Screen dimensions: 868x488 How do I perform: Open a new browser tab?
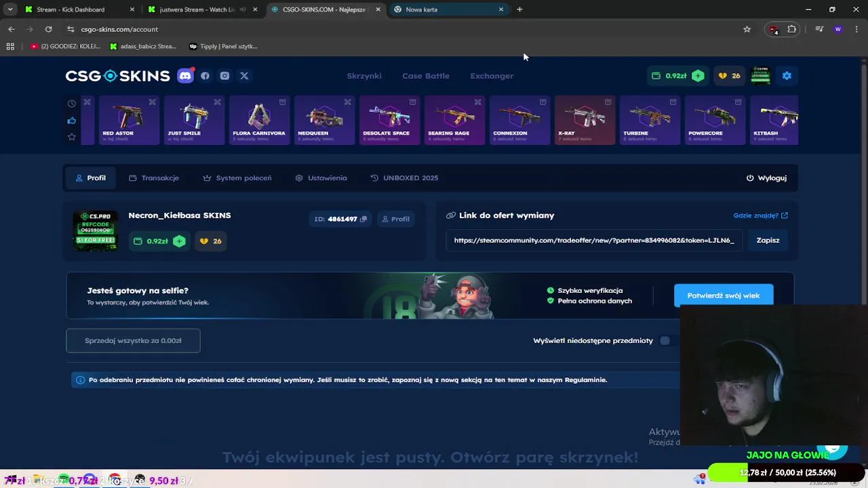(519, 9)
